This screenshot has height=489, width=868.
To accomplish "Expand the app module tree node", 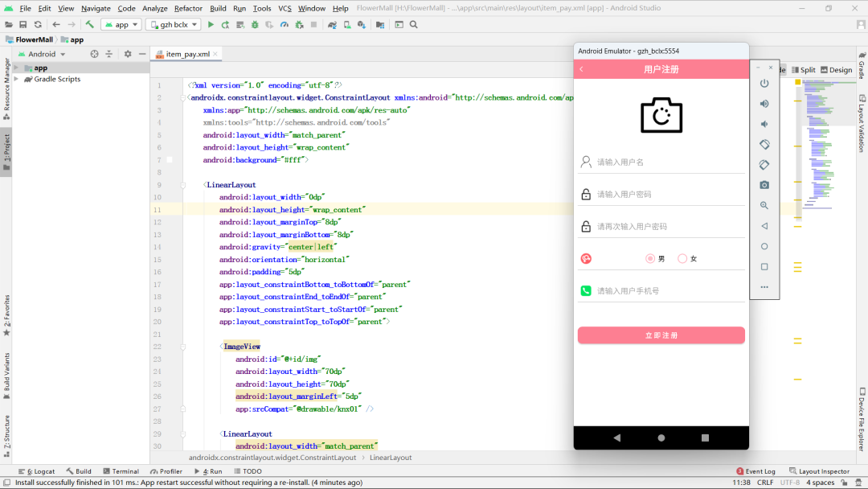I will (x=17, y=68).
